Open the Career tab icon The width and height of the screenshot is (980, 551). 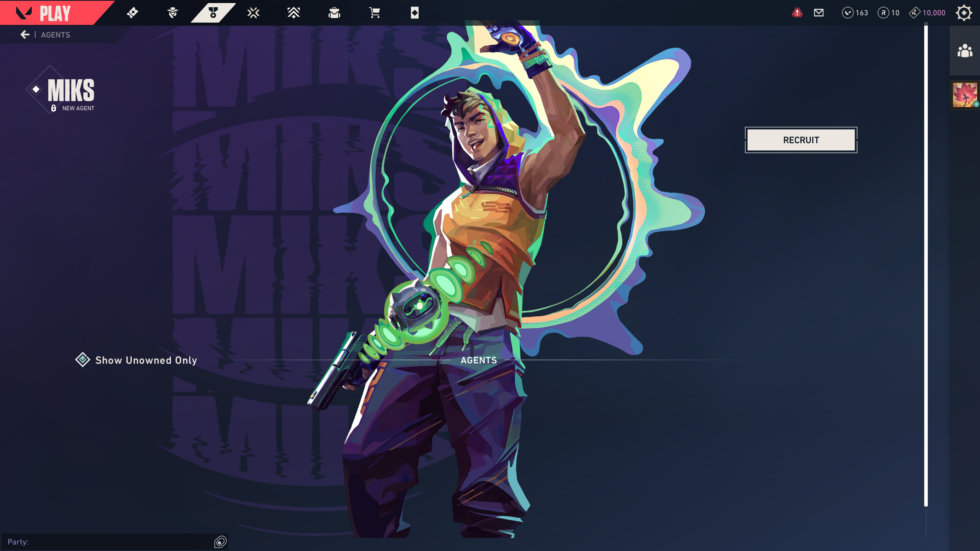[x=173, y=13]
